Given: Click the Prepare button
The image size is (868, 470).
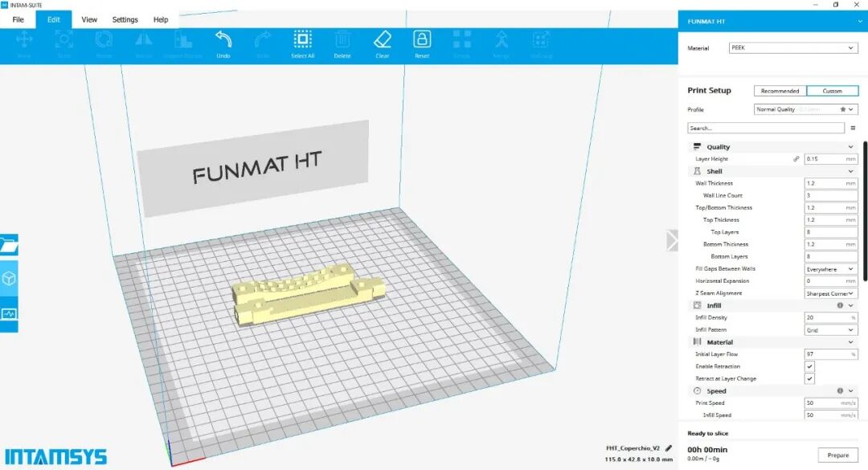Looking at the screenshot, I should [x=837, y=454].
